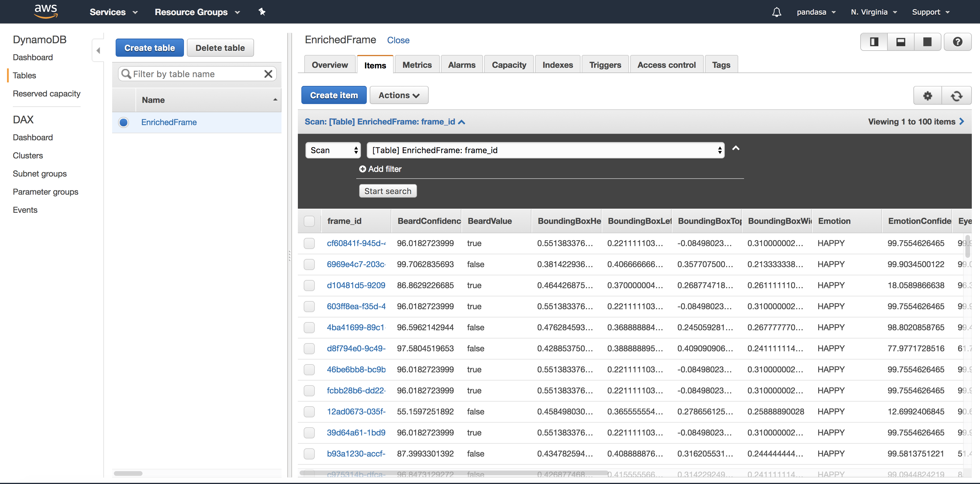Image resolution: width=980 pixels, height=484 pixels.
Task: Expand the Actions dropdown
Action: [399, 95]
